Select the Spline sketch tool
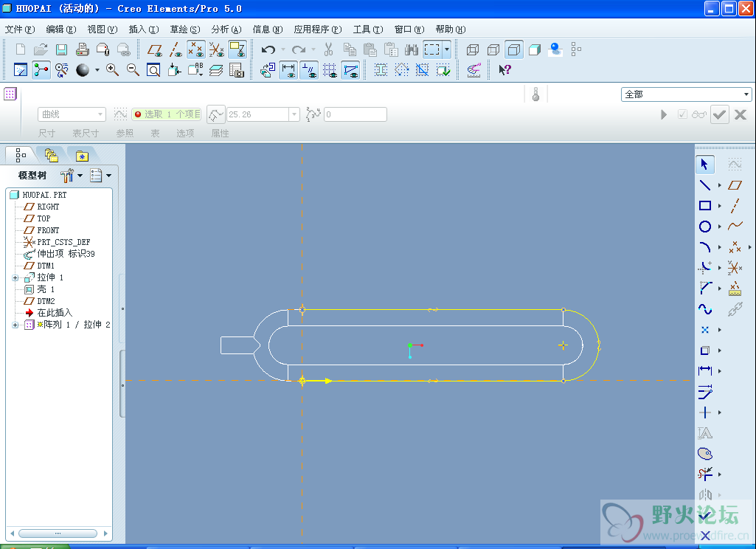Image resolution: width=756 pixels, height=549 pixels. pyautogui.click(x=705, y=309)
